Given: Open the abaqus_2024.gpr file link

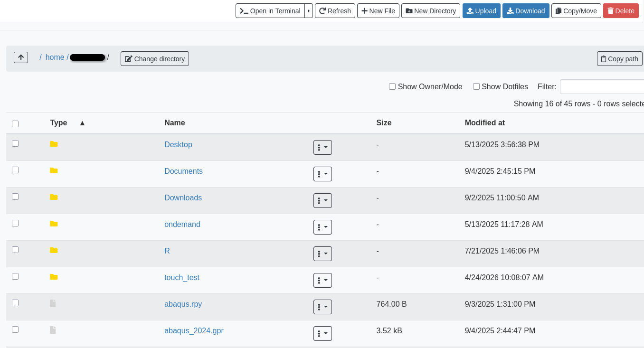Looking at the screenshot, I should coord(194,330).
